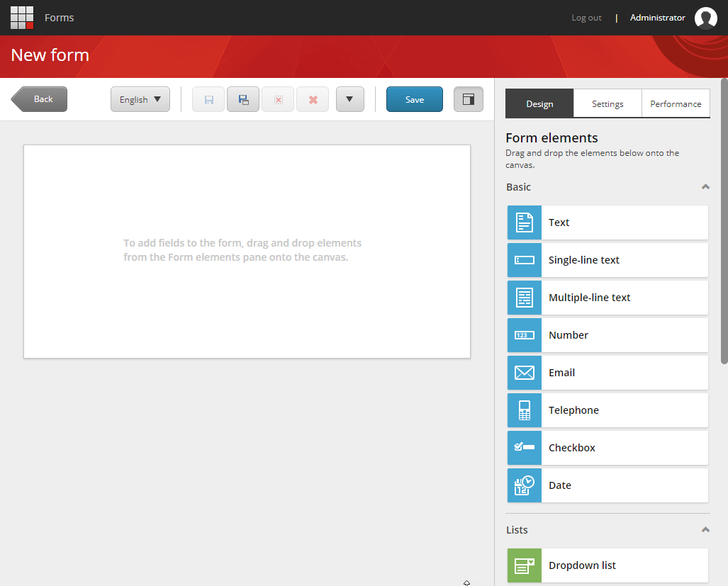Log out of the Administrator account
Screen dimensions: 728x586
[x=586, y=17]
